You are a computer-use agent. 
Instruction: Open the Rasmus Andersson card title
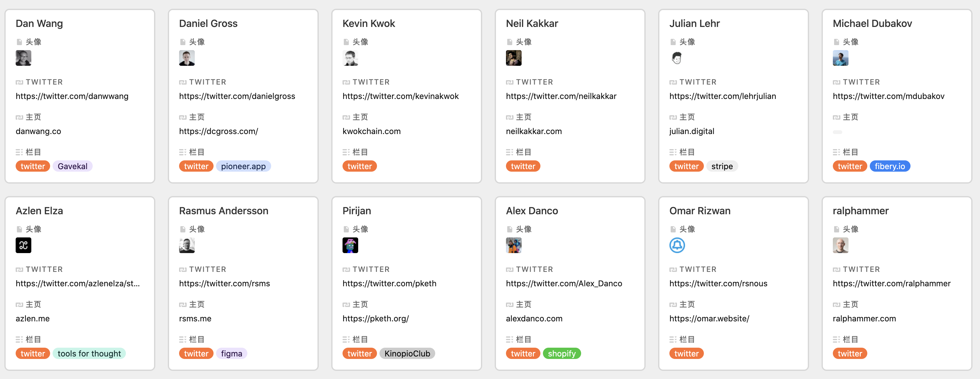[x=224, y=211]
